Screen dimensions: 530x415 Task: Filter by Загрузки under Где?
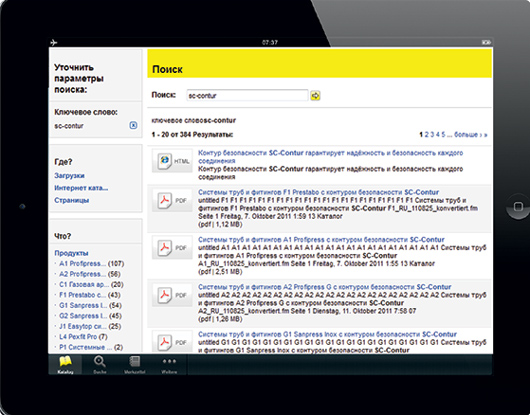(x=69, y=176)
